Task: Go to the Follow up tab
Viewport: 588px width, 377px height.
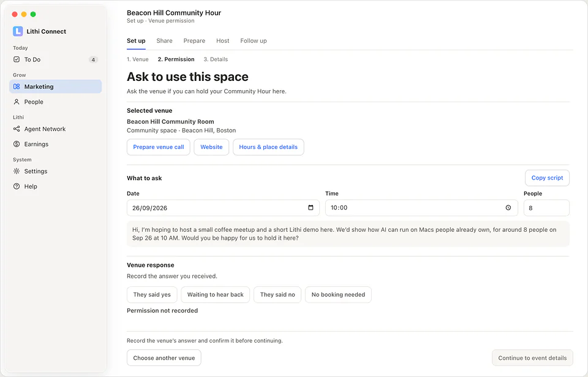Action: 254,40
